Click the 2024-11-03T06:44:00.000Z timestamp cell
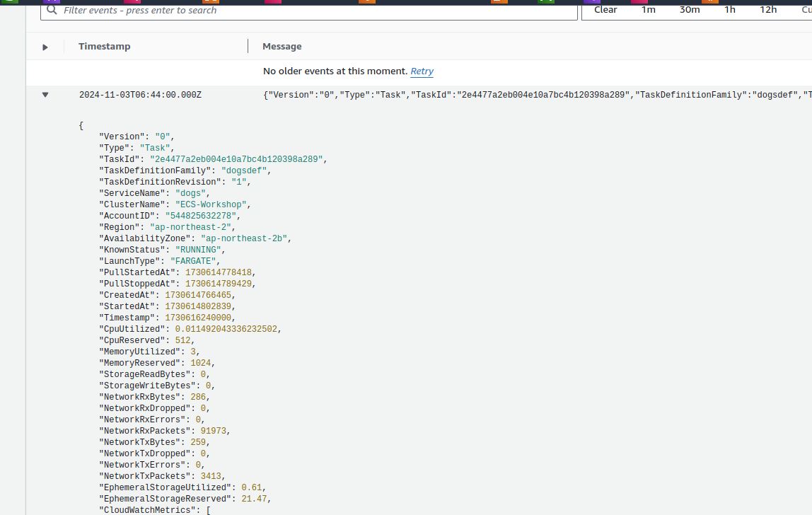 coord(140,95)
